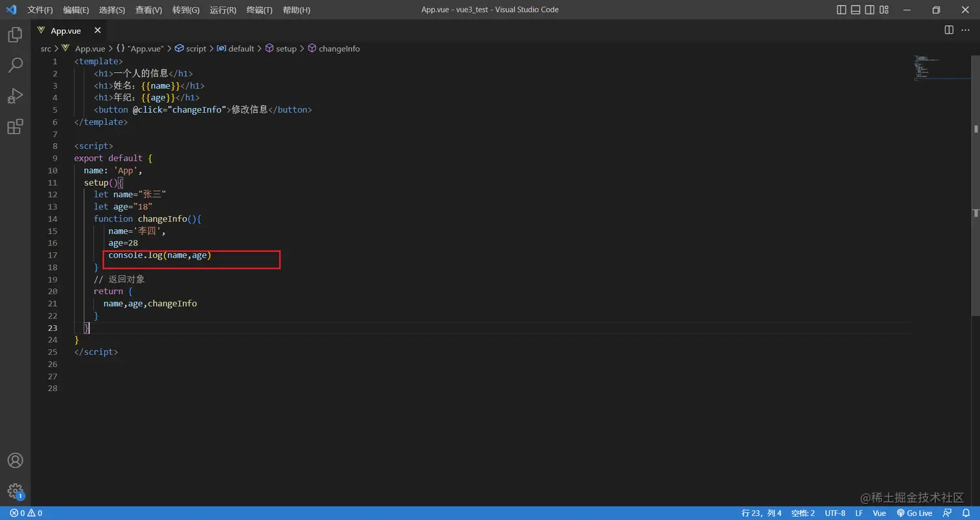Open the Extensions view
Screen dimensions: 980x520
pos(15,126)
